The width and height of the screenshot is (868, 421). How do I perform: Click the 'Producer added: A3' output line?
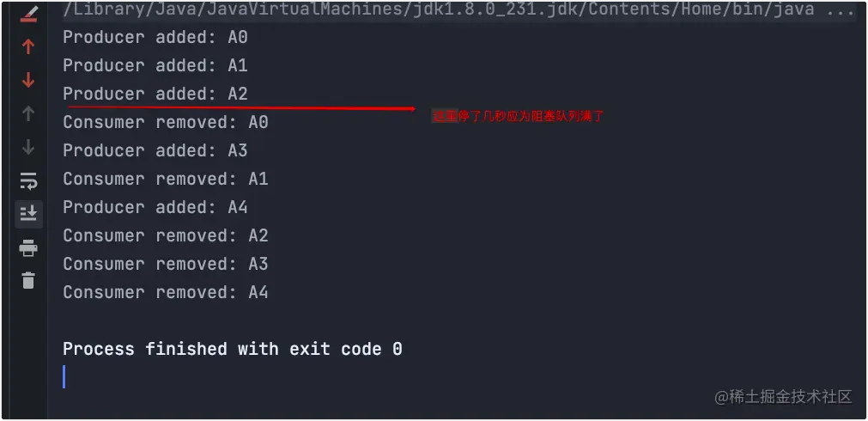click(155, 150)
